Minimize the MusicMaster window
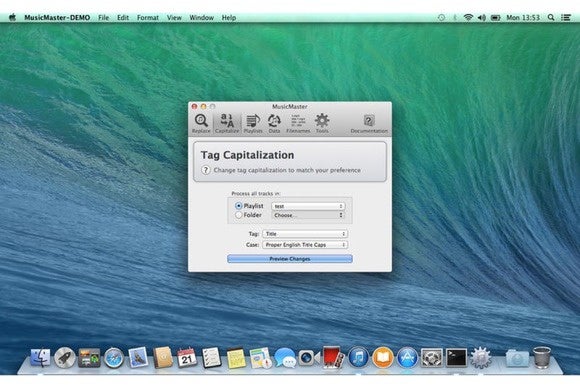 click(x=203, y=107)
